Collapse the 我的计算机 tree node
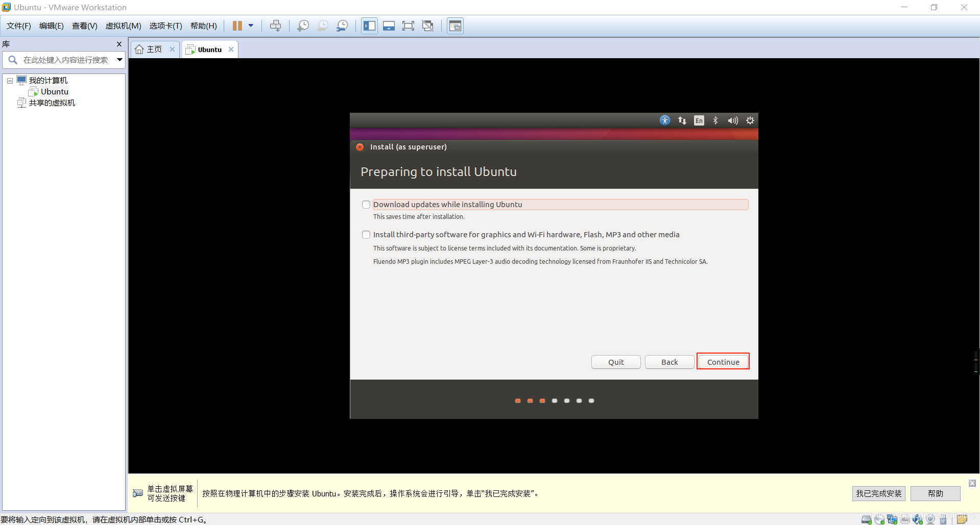 10,81
